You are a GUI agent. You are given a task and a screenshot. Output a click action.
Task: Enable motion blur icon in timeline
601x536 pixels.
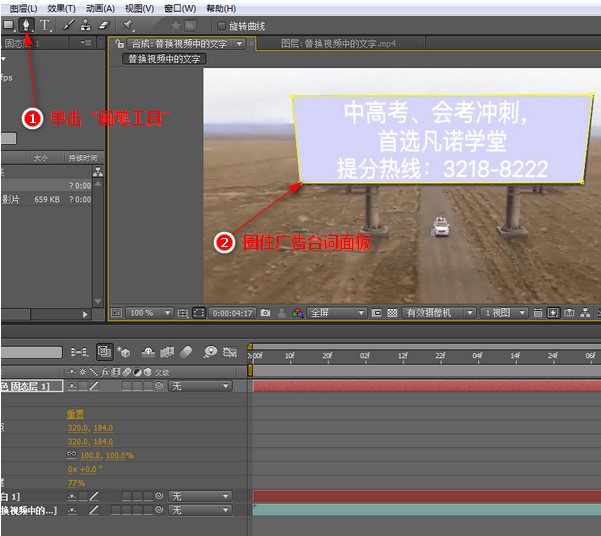[x=186, y=352]
